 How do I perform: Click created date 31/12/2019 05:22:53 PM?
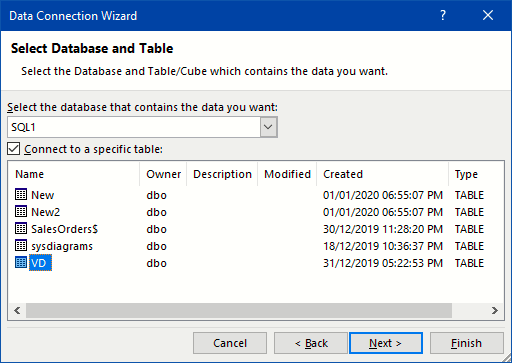383,263
